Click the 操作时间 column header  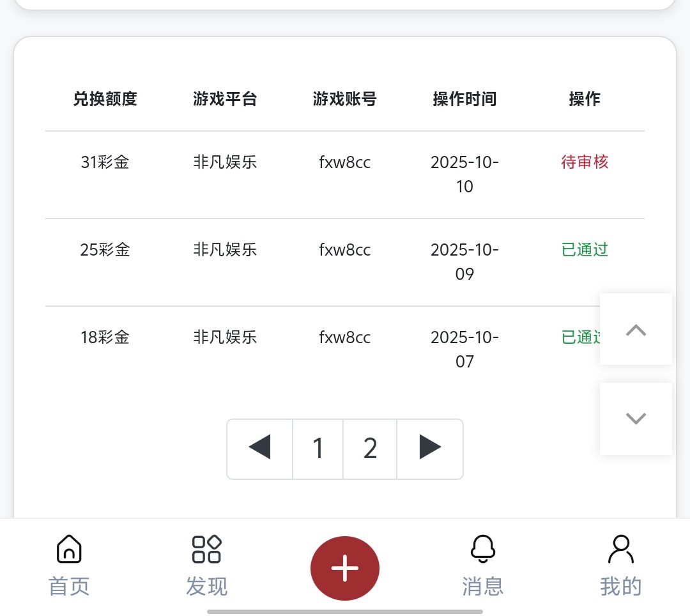pos(464,99)
